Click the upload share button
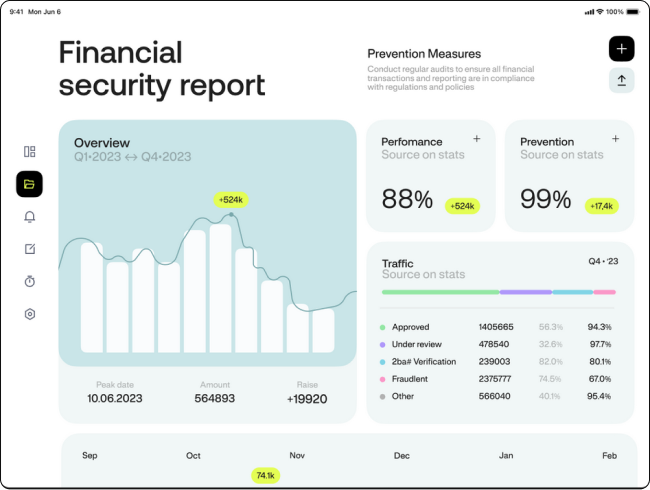The width and height of the screenshot is (650, 490). [x=621, y=80]
